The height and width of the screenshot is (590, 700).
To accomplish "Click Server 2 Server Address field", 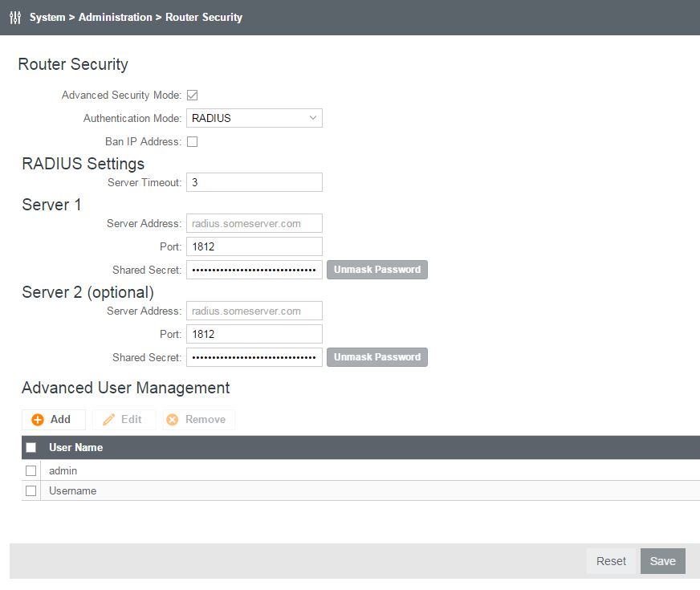I will click(x=254, y=311).
